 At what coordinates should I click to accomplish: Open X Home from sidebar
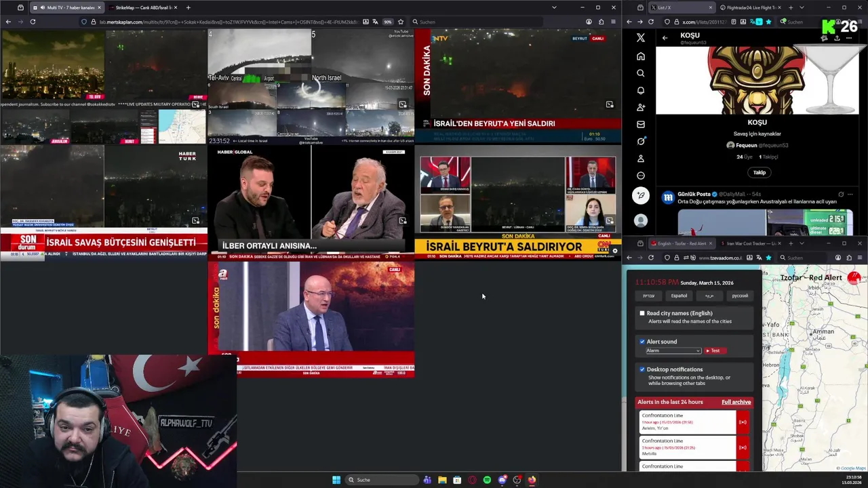641,56
